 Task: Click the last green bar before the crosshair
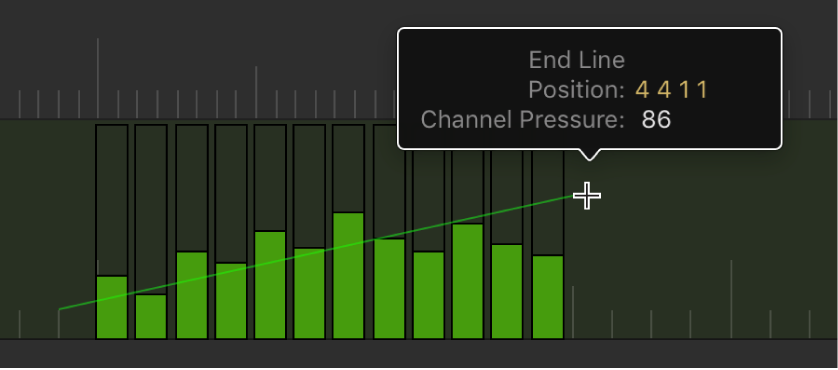[x=548, y=297]
